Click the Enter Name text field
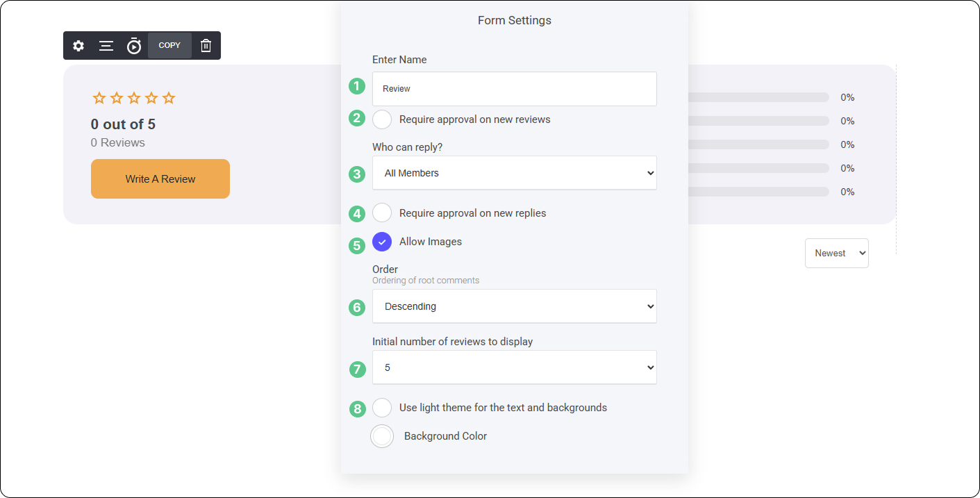The image size is (980, 498). pos(514,89)
